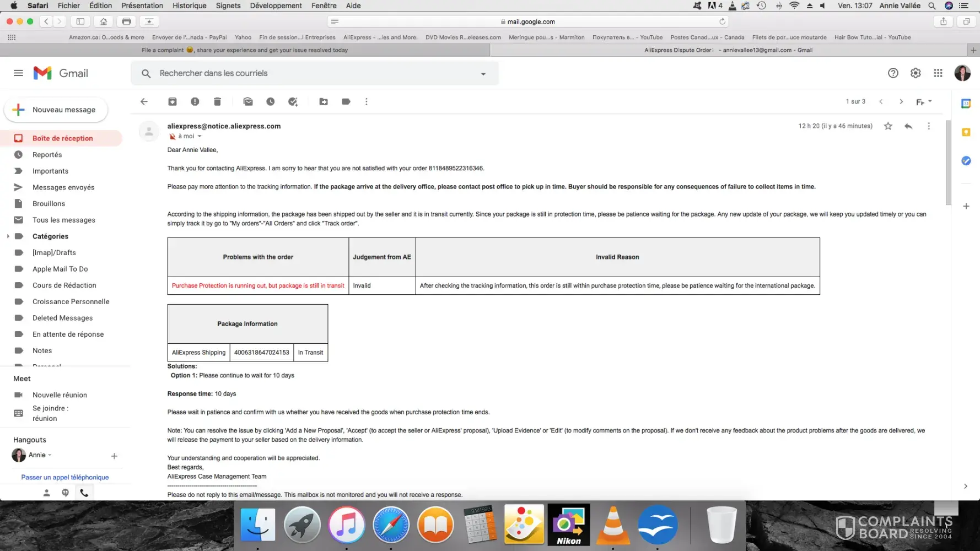Viewport: 980px width, 551px height.
Task: Report this email as spam
Action: pyautogui.click(x=195, y=101)
